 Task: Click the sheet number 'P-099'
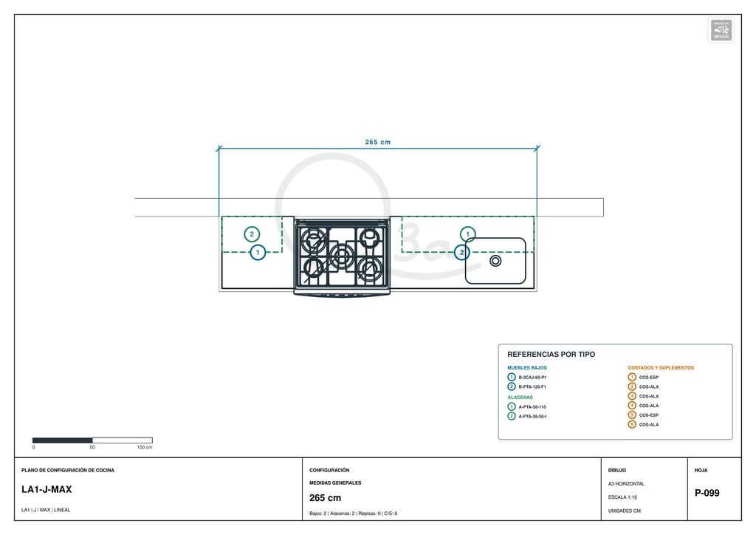(707, 493)
